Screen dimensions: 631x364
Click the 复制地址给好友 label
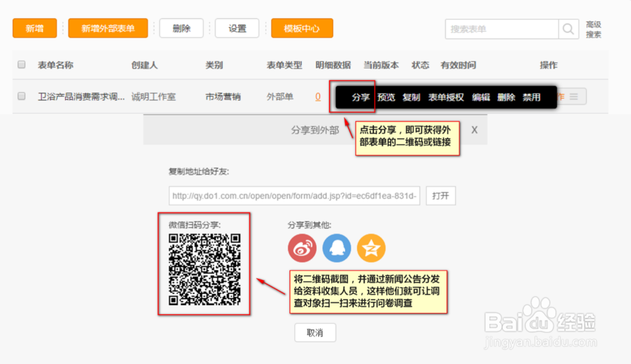199,172
